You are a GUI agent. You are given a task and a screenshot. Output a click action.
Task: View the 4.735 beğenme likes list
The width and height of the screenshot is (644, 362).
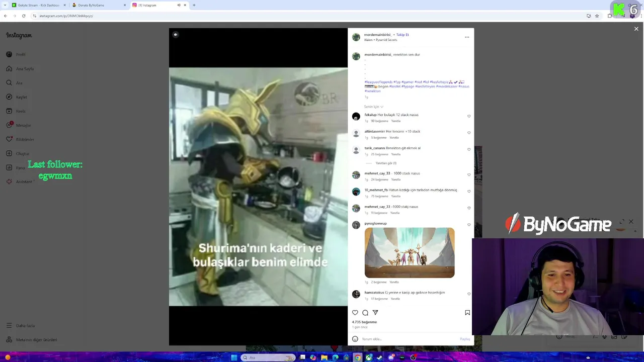[364, 322]
